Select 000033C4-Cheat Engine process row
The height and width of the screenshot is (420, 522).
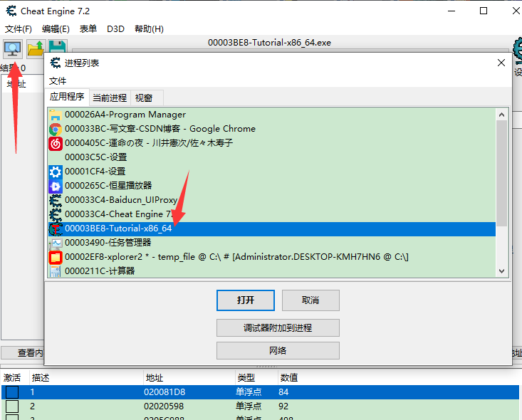click(271, 215)
